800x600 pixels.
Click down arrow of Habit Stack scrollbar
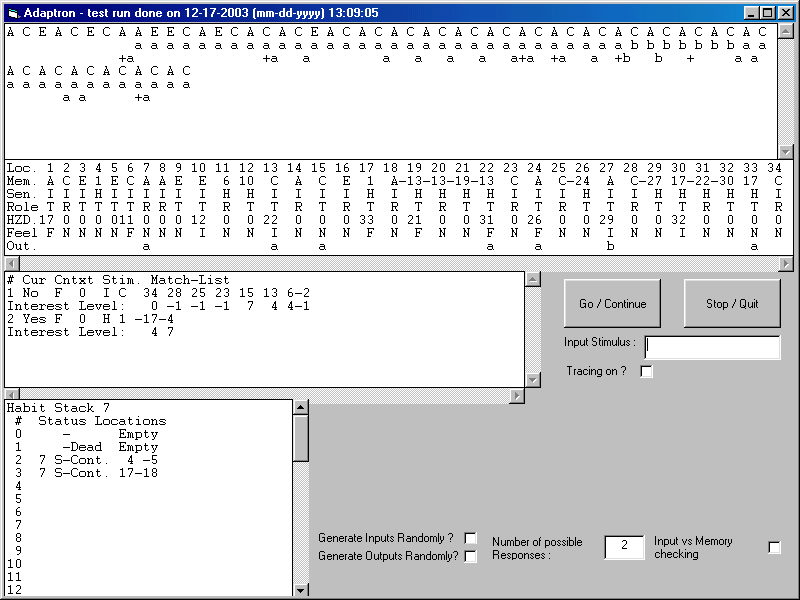coord(301,590)
